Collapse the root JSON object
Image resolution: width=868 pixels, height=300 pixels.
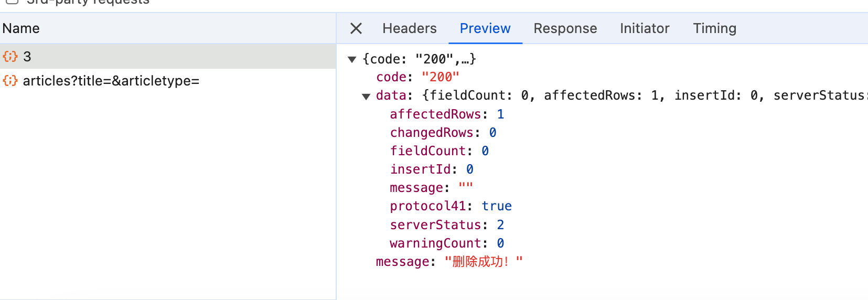point(352,59)
